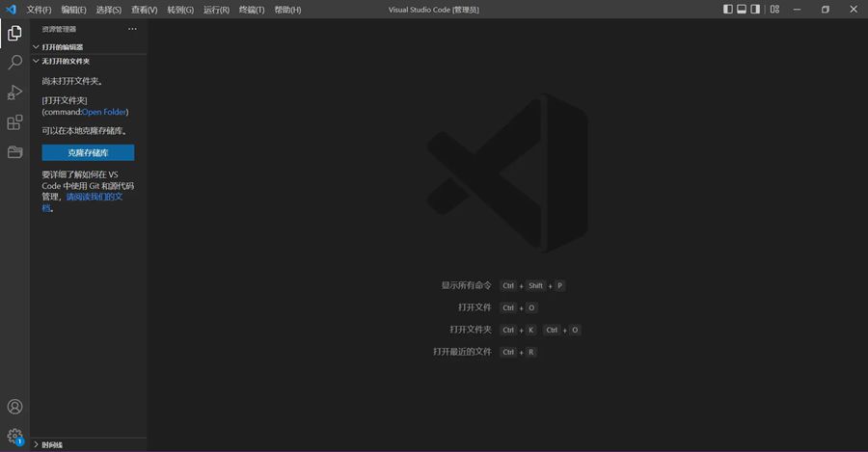Open the Manage gear icon
The image size is (868, 452).
pos(14,436)
